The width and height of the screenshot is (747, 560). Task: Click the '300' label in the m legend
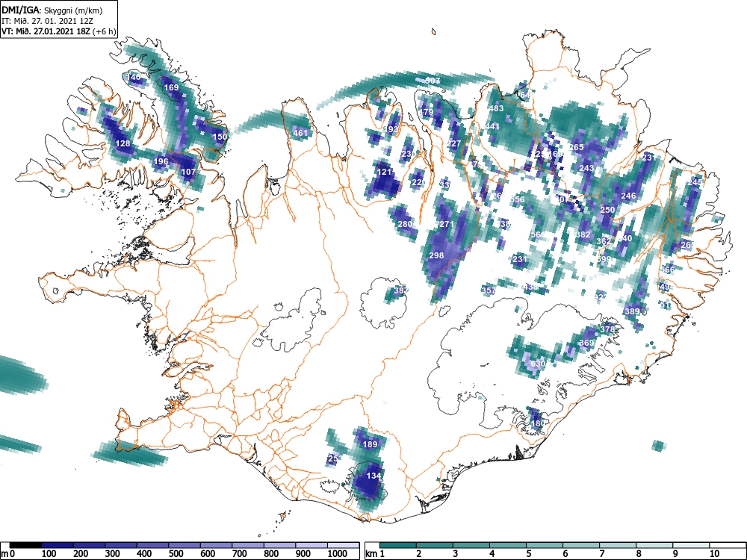[x=113, y=554]
